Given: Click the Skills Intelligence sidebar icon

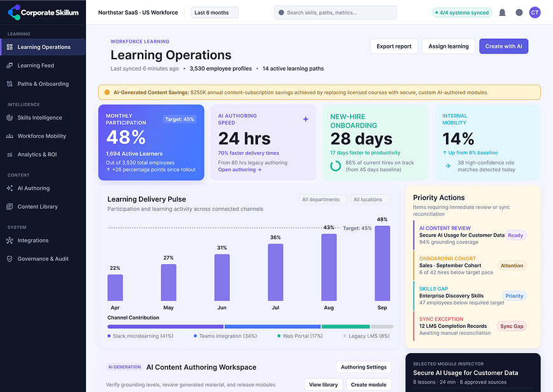Looking at the screenshot, I should [x=10, y=118].
